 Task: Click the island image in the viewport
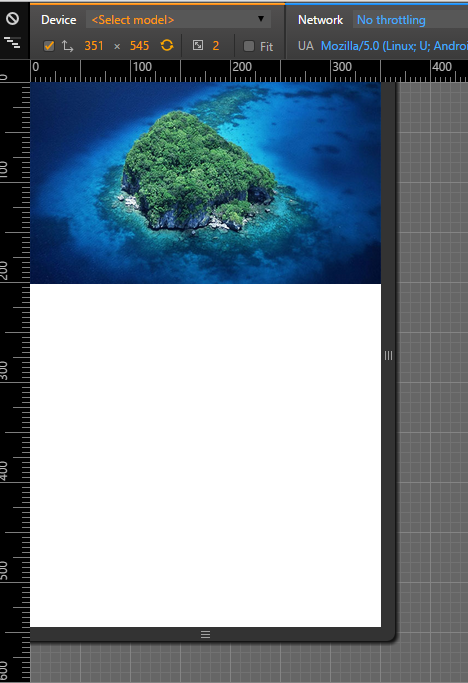[x=205, y=183]
